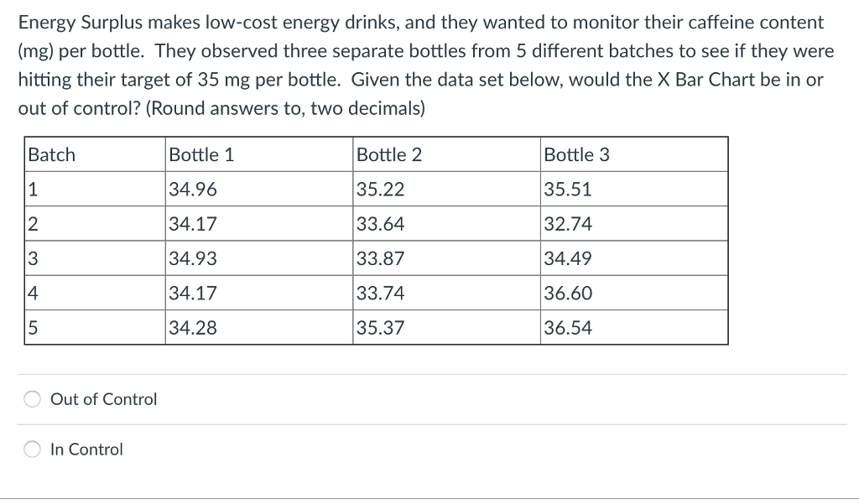Screen dimensions: 859x504
Task: Click the cell showing 35.51
Action: [634, 189]
